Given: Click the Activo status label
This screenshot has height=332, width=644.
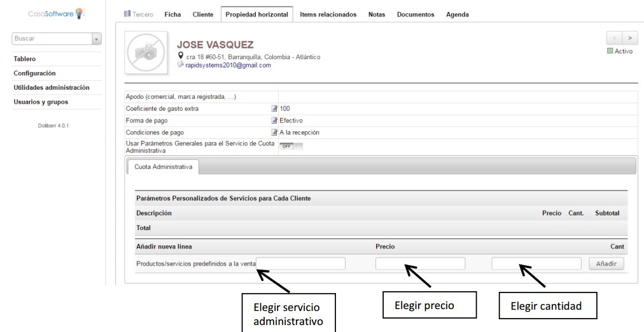Looking at the screenshot, I should (624, 52).
